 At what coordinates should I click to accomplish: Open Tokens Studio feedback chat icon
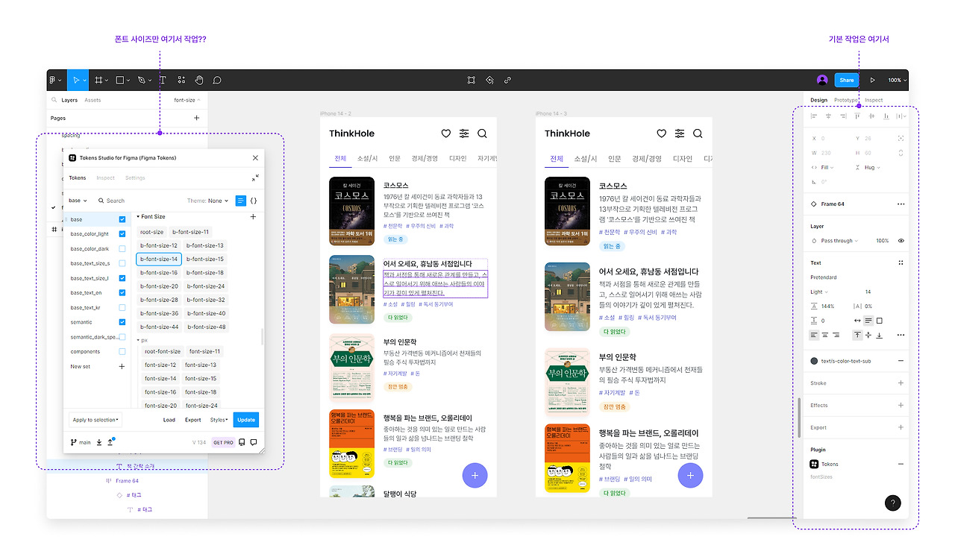coord(254,442)
